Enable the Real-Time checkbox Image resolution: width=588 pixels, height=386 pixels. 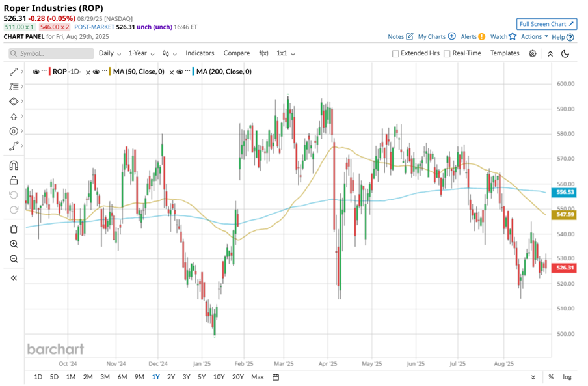coord(447,53)
